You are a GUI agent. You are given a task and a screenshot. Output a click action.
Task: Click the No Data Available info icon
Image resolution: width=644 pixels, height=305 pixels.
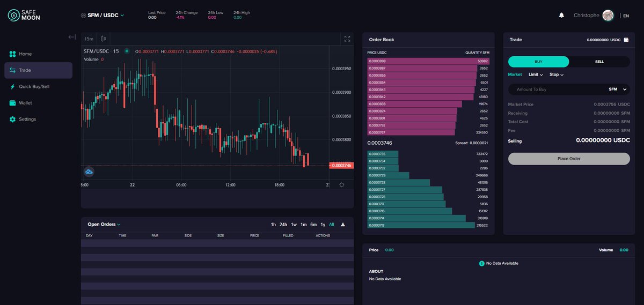click(481, 263)
